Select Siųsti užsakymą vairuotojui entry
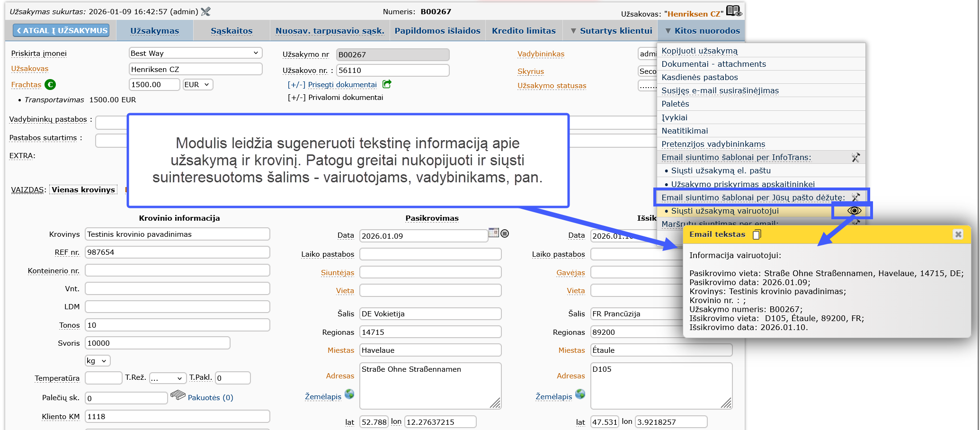 click(724, 211)
